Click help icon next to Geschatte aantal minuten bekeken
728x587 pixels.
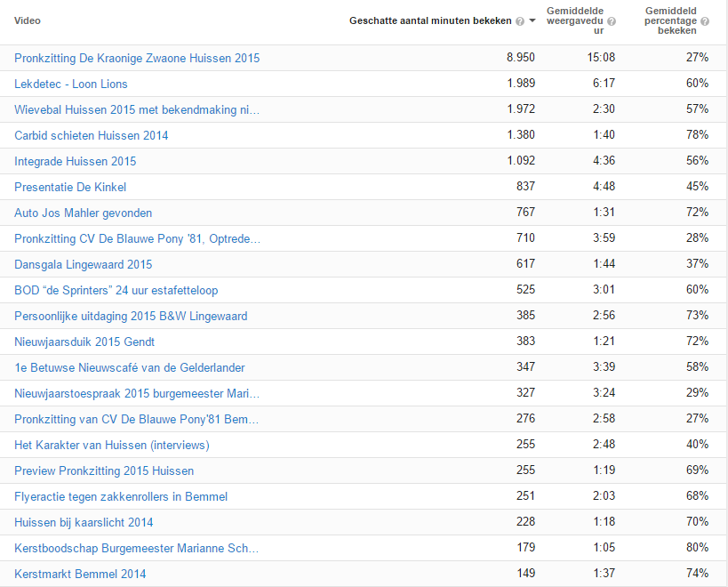coord(520,20)
